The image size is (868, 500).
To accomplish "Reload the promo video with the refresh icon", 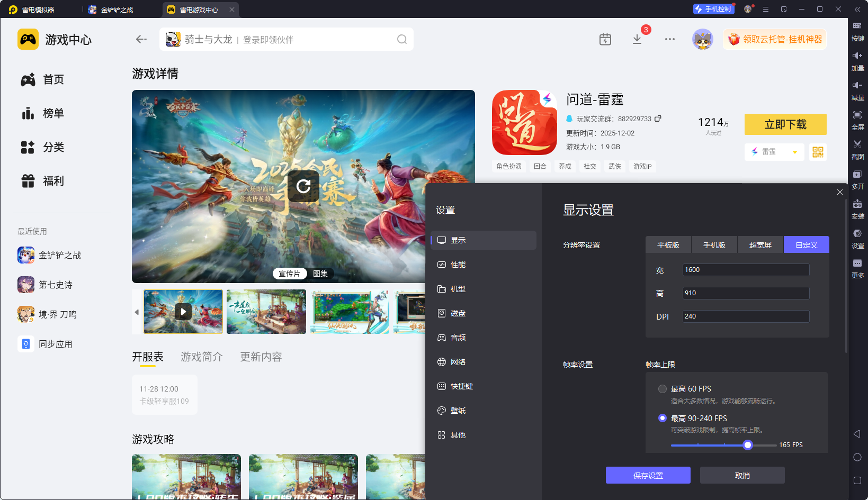I will coord(303,186).
